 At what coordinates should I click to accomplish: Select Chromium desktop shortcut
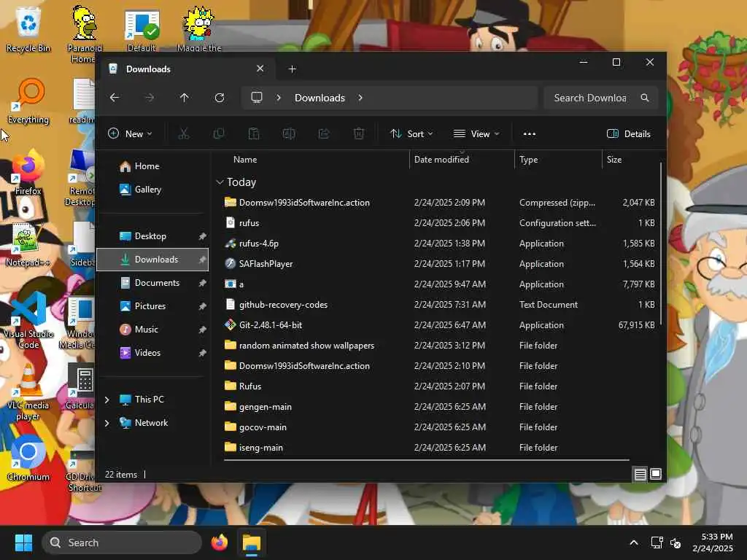coord(28,458)
